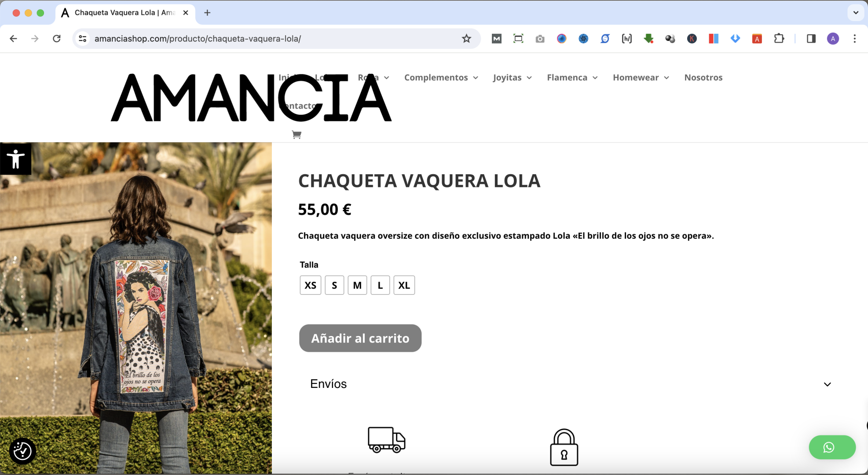Open the Complementos dropdown menu

pyautogui.click(x=441, y=77)
